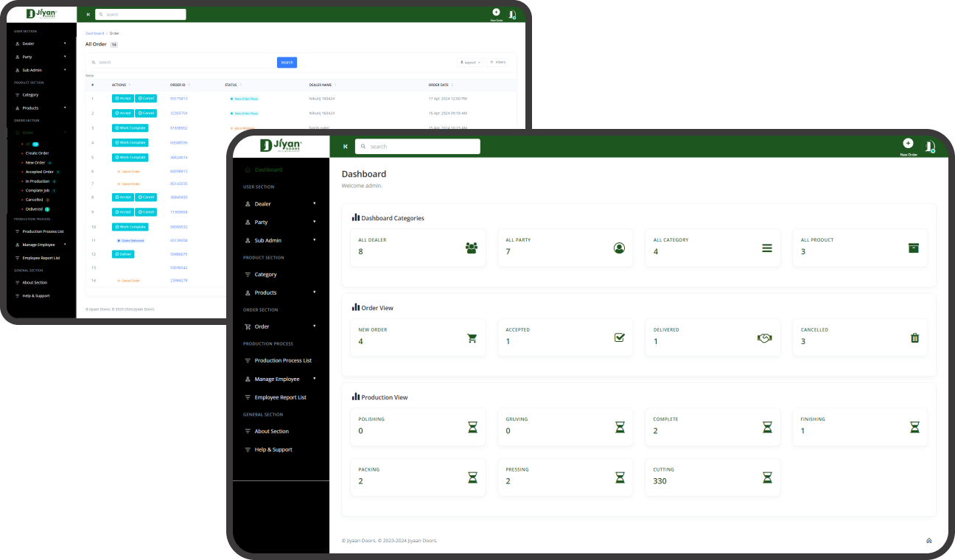Open the Filters dropdown above the order table

[x=497, y=63]
